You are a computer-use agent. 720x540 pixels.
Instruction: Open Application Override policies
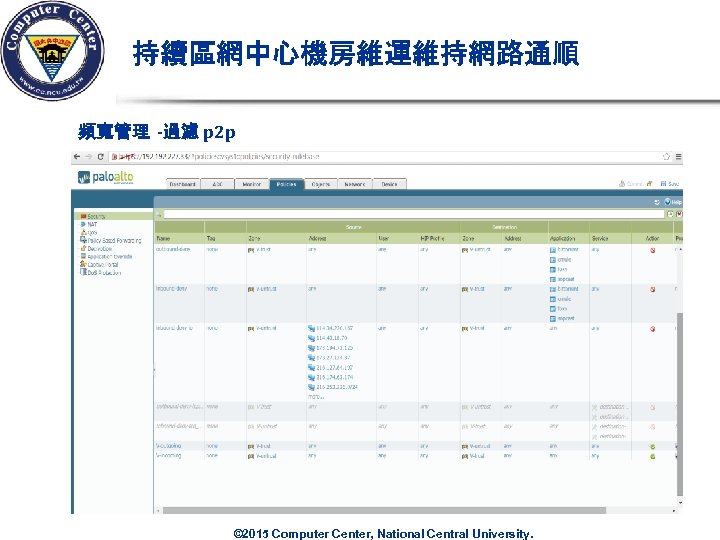tap(106, 256)
